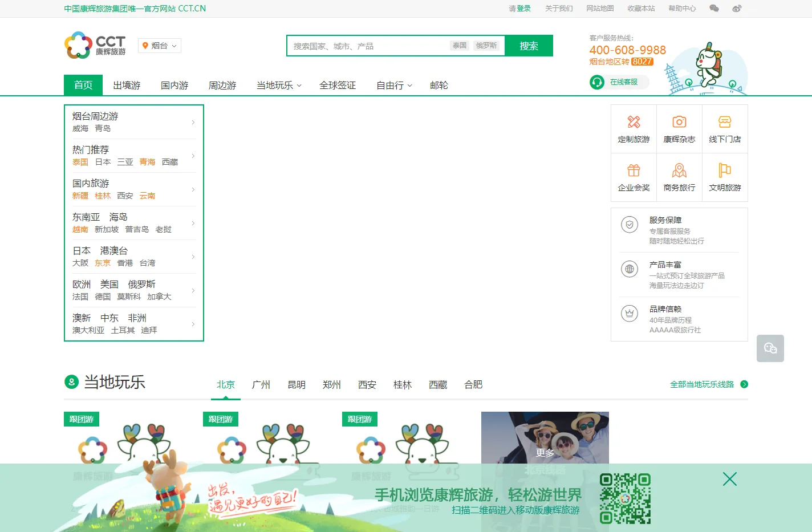Open the floating WeChat chat widget
This screenshot has height=532, width=812.
click(x=770, y=348)
